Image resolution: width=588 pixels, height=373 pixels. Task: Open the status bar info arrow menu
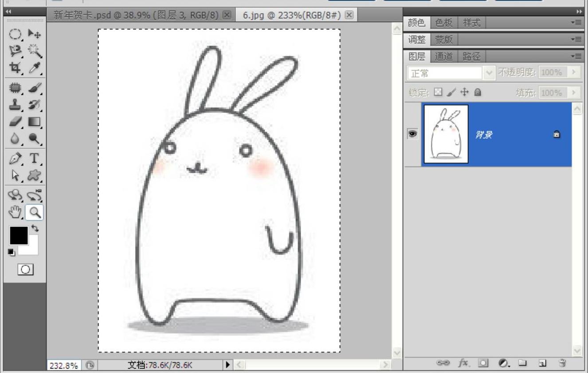coord(227,365)
